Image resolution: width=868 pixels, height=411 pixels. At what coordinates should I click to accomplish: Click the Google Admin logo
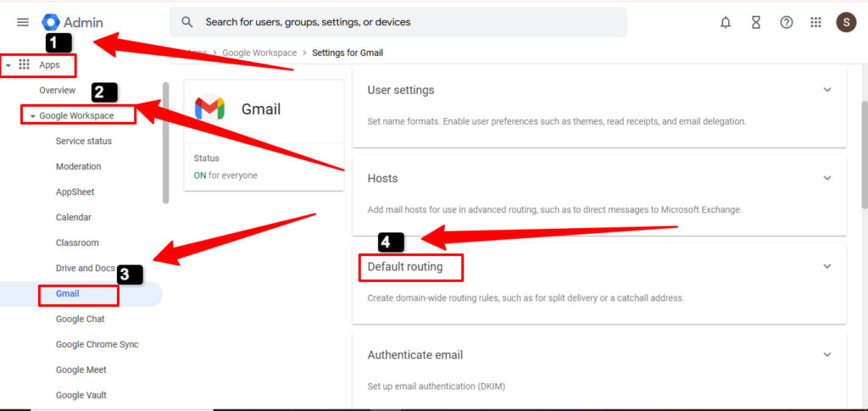[72, 22]
